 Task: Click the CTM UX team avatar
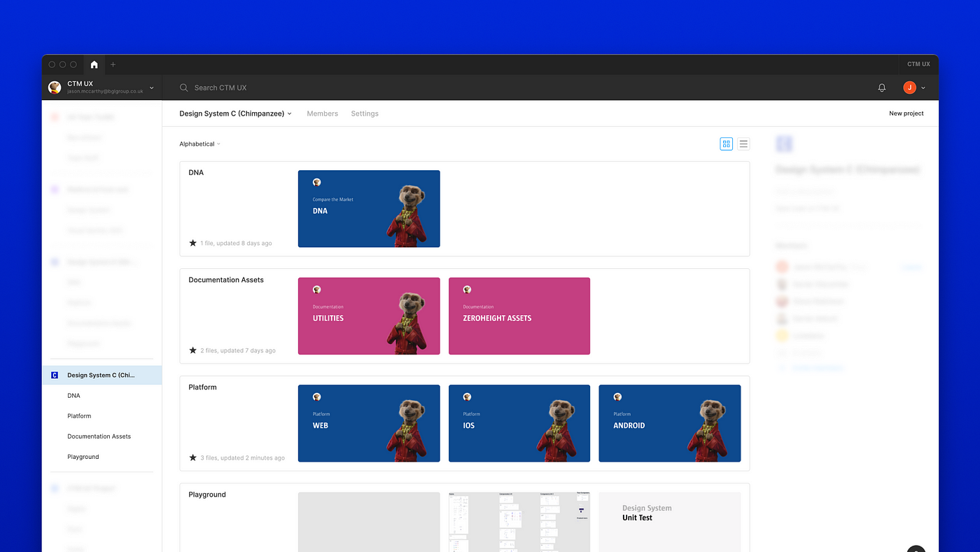55,88
